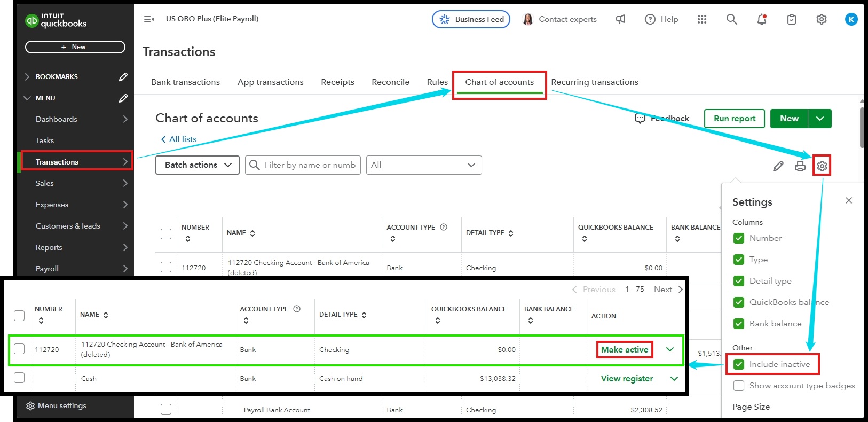Open the notifications bell icon

pos(762,19)
